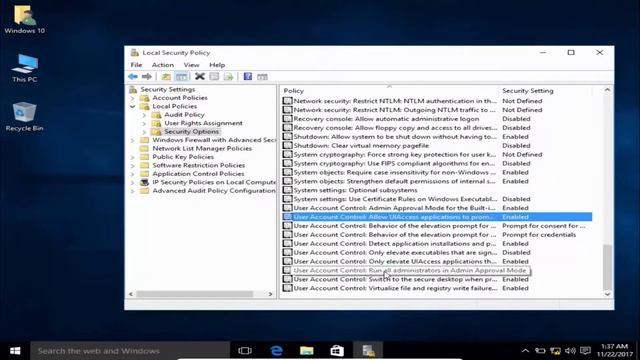Expand Windows Firewall with Advanced Security node
Image resolution: width=640 pixels, height=360 pixels.
click(132, 140)
